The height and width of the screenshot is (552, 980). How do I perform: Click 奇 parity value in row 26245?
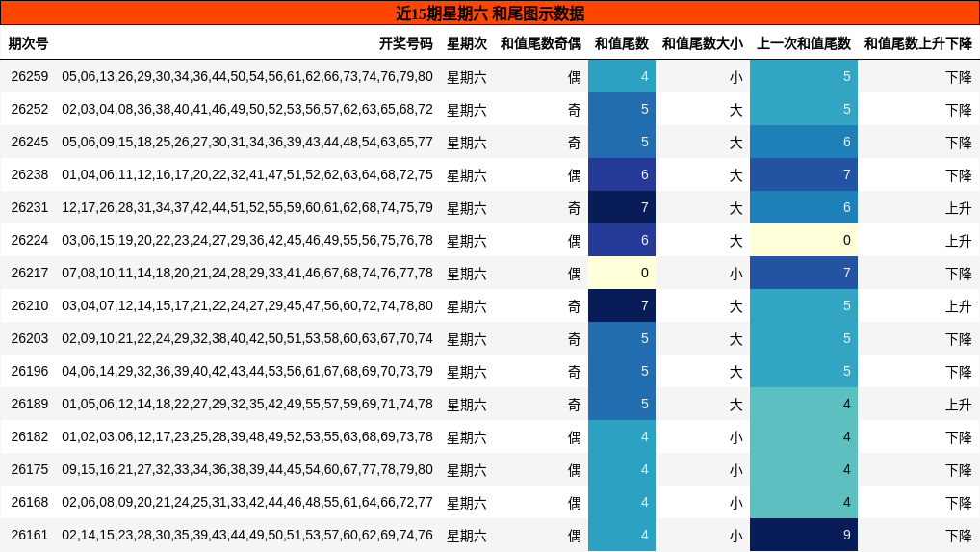(574, 143)
